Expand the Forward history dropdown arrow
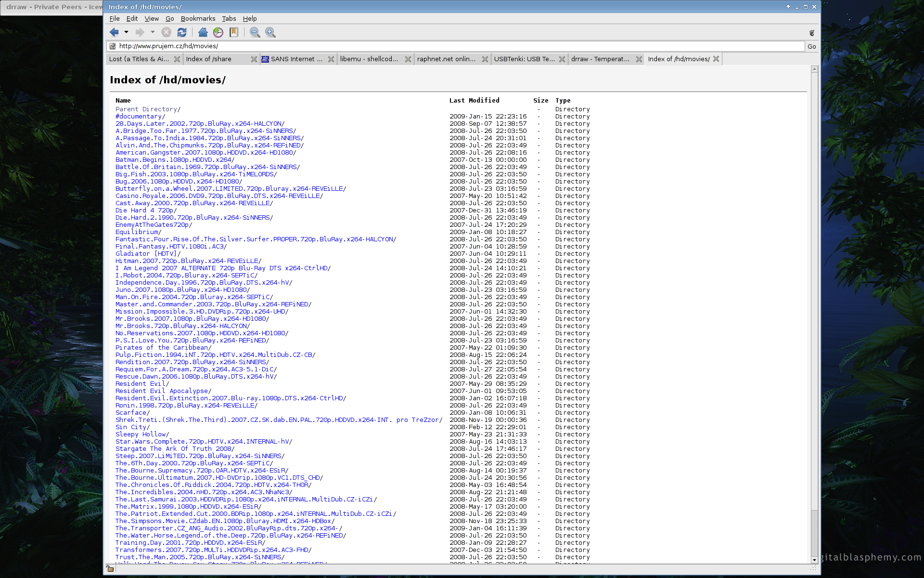The image size is (924, 578). pyautogui.click(x=153, y=32)
